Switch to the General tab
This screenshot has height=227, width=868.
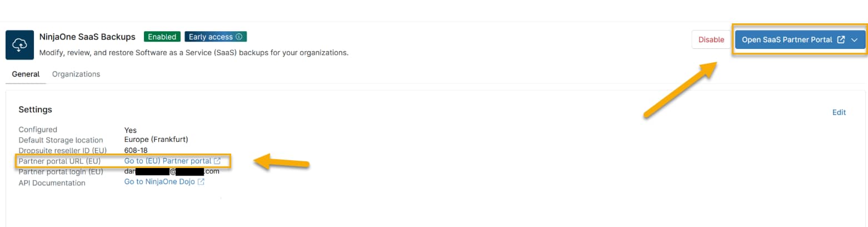click(26, 74)
